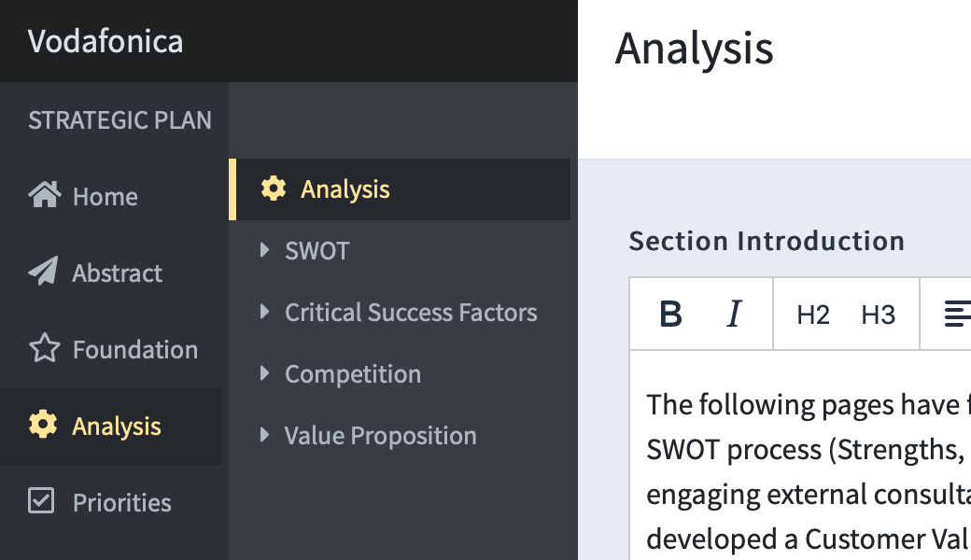Apply H2 heading style
Image resolution: width=971 pixels, height=560 pixels.
pyautogui.click(x=812, y=315)
